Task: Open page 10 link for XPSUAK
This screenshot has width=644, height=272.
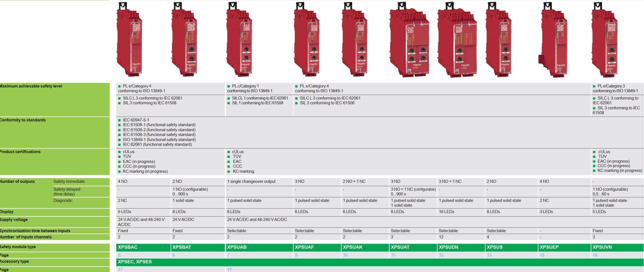Action: (345, 255)
